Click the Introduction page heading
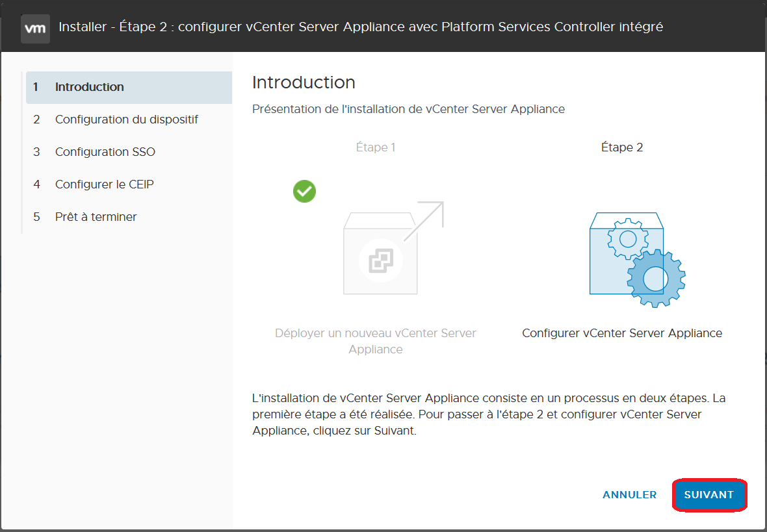Viewport: 767px width, 532px height. point(304,82)
